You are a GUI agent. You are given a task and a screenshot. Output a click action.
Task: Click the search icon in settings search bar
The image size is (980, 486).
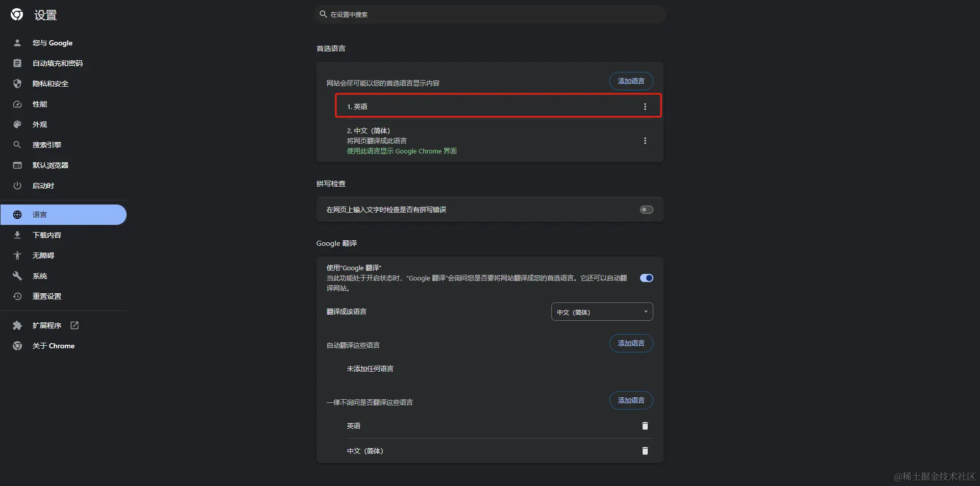[323, 14]
